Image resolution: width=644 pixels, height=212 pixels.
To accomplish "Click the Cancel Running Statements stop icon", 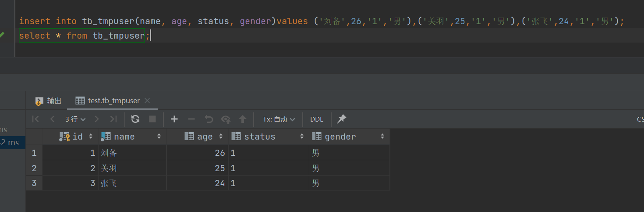I will tap(152, 119).
